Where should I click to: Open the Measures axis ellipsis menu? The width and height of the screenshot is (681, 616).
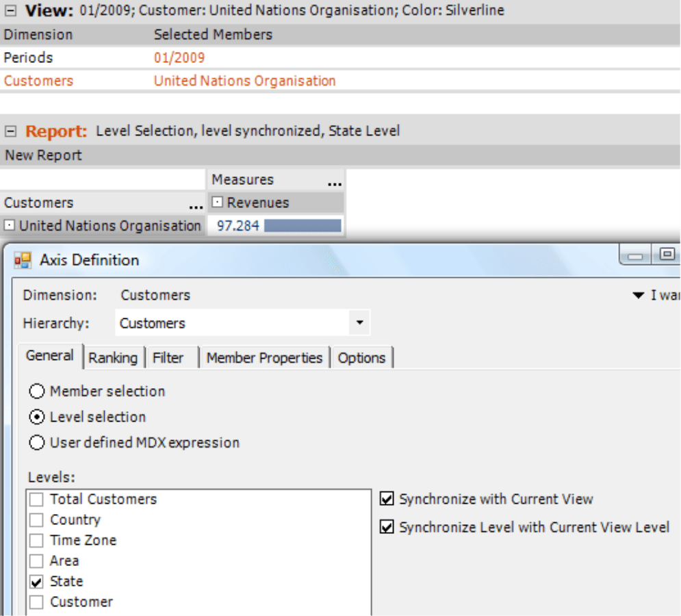point(335,183)
